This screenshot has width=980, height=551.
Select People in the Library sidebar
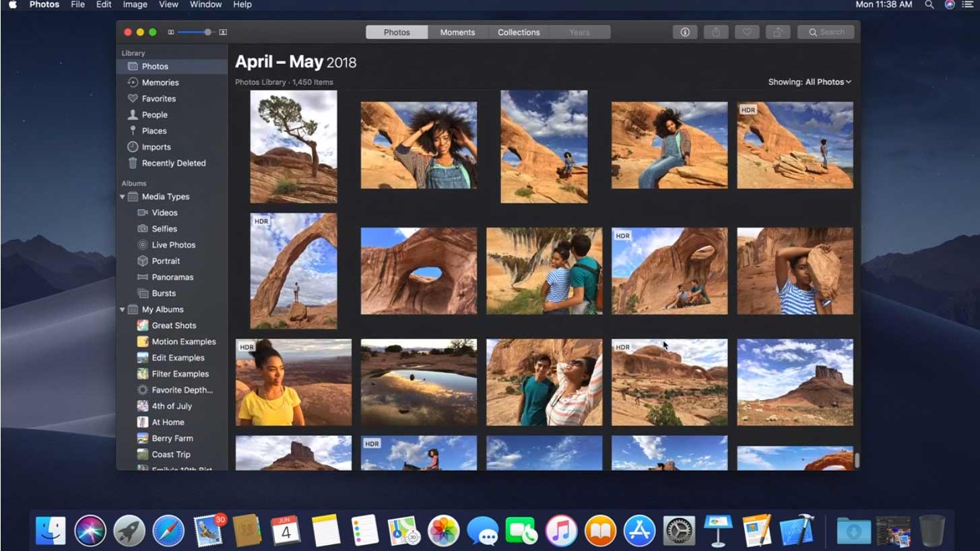tap(154, 115)
